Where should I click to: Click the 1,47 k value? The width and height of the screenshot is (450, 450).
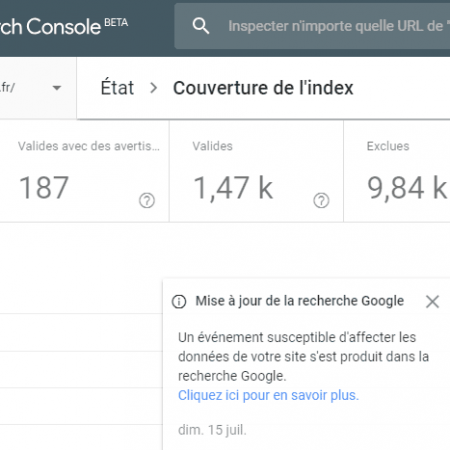click(233, 188)
